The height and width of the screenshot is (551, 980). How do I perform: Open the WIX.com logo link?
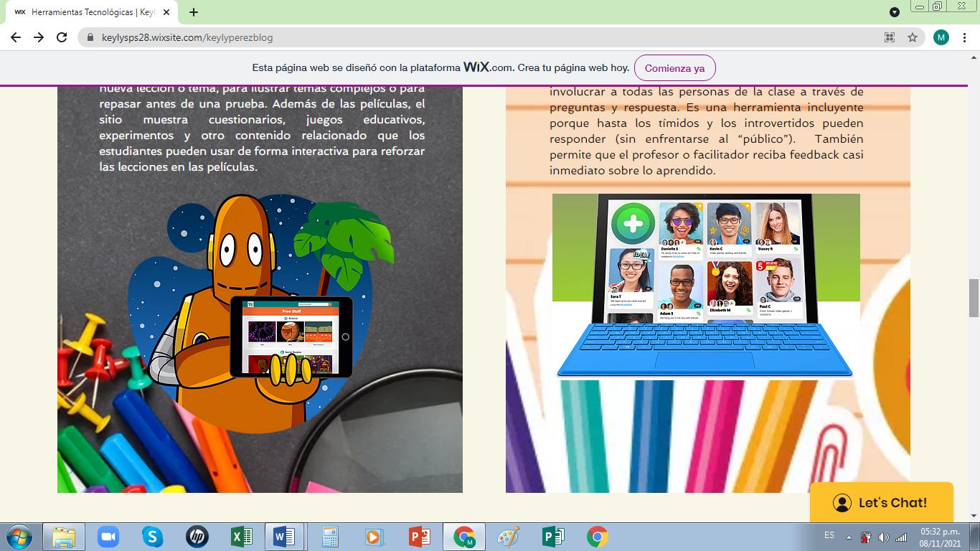click(489, 67)
